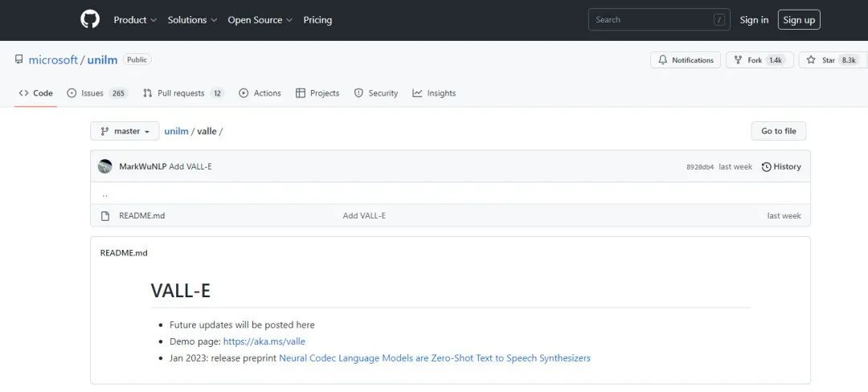Select the Insights tab
The image size is (868, 392).
[x=434, y=93]
